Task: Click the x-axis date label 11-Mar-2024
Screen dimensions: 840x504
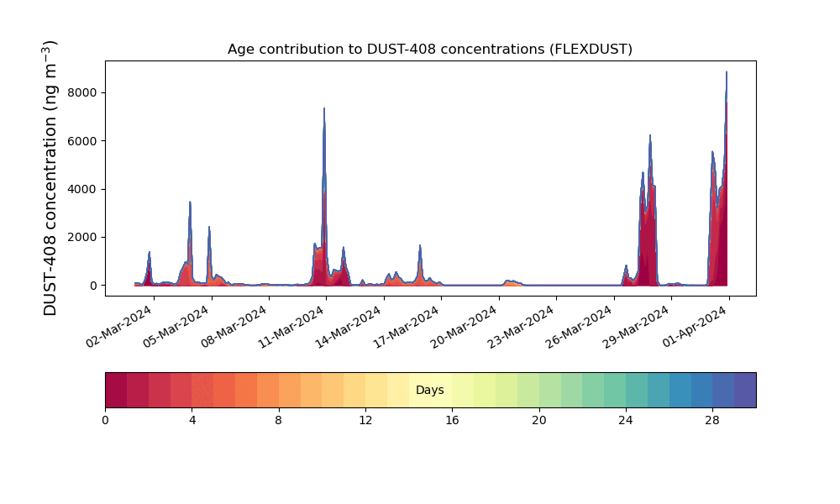Action: tap(291, 327)
